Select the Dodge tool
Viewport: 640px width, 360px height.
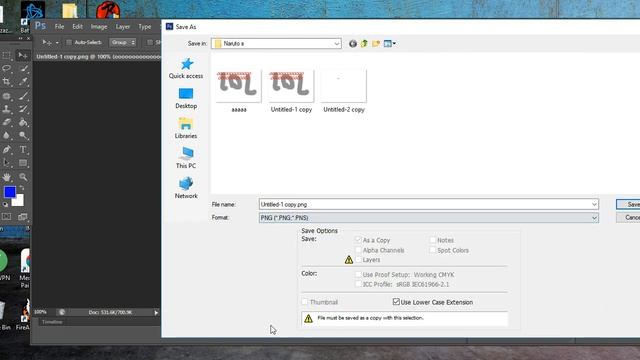[23, 135]
